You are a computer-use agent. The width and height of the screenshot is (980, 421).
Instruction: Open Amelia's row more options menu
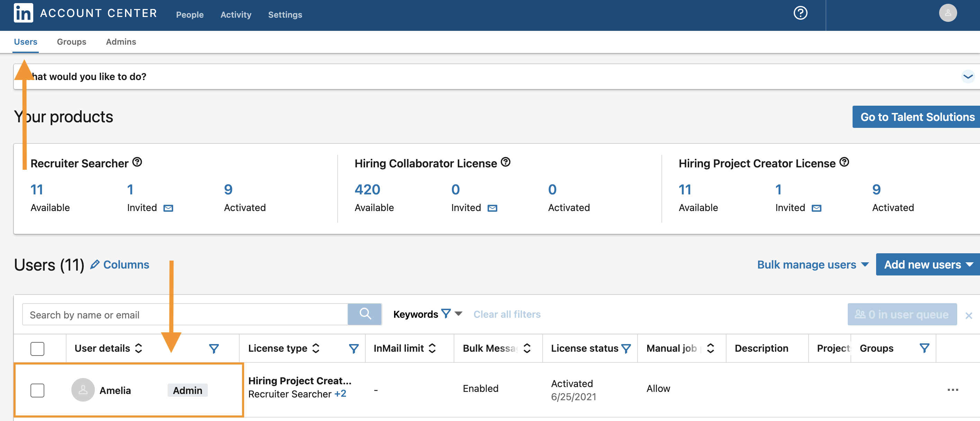click(953, 390)
